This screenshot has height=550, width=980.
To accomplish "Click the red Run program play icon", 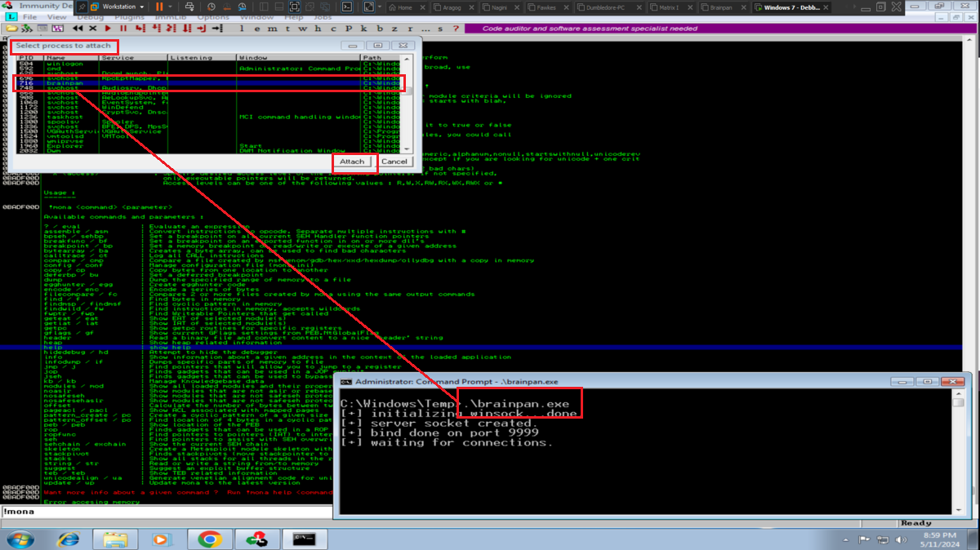I will [108, 29].
